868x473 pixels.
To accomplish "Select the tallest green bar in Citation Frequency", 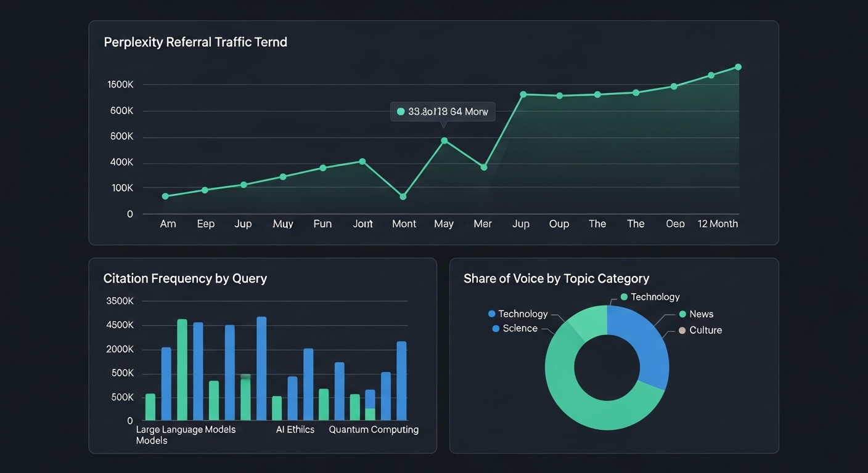I will [182, 370].
